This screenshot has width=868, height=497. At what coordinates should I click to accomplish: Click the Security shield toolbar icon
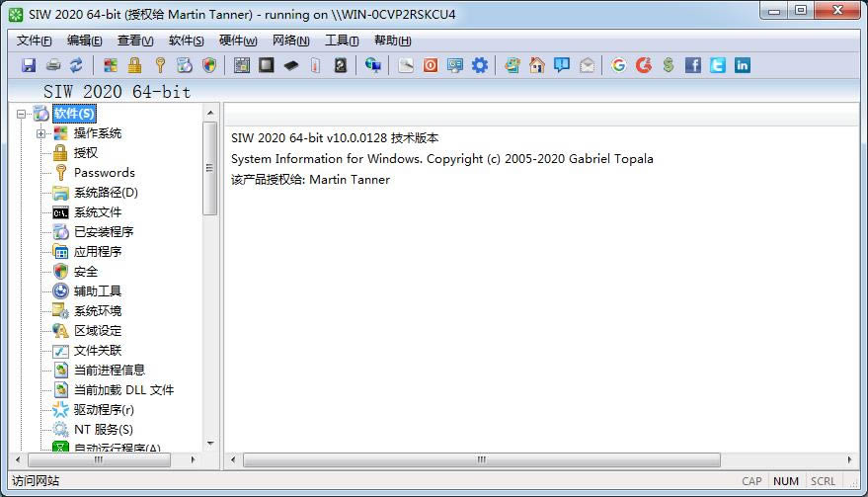[209, 65]
